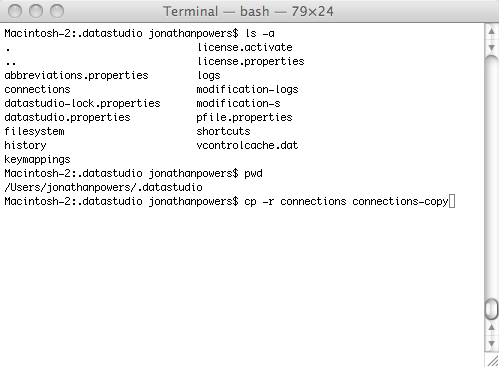The image size is (499, 367).
Task: Click the pfile.properties entry
Action: [244, 118]
